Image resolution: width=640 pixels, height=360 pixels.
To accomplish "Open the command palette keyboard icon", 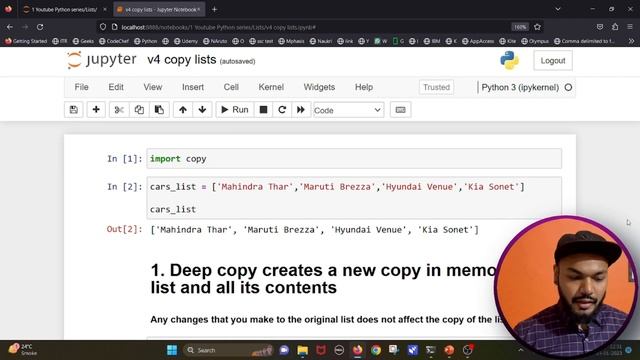I will 400,110.
